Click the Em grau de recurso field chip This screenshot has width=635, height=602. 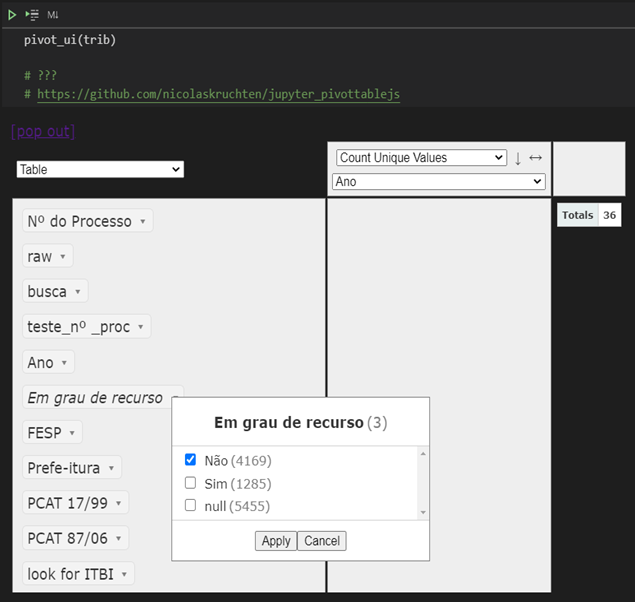(95, 398)
